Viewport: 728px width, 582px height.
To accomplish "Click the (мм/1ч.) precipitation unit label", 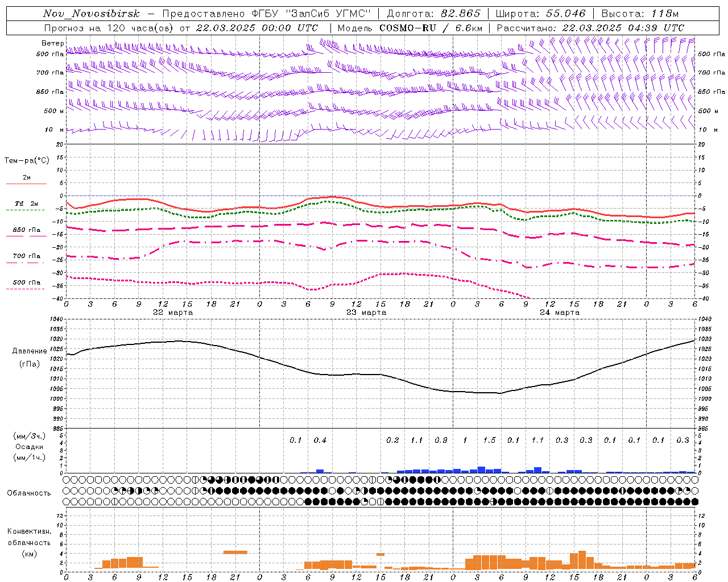I will coord(30,458).
